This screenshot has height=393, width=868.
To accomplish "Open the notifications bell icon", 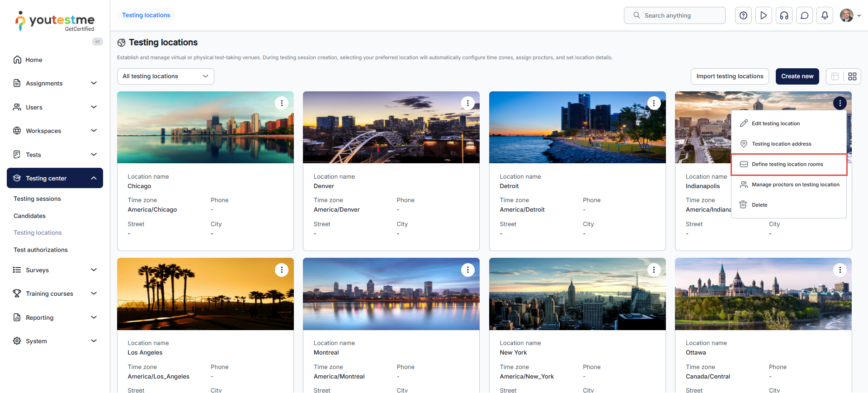I will [825, 15].
